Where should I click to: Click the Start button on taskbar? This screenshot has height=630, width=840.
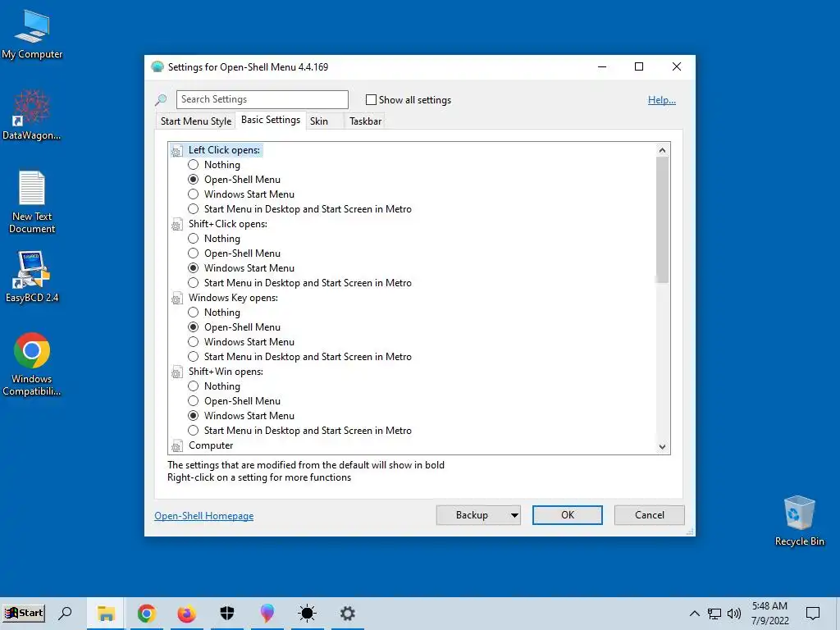[x=24, y=613]
